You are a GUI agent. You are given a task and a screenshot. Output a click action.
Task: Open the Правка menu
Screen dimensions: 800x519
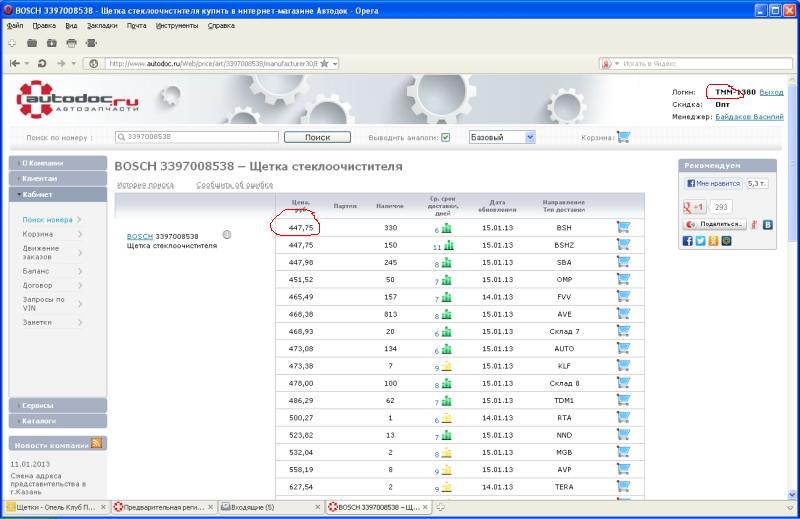pos(44,26)
